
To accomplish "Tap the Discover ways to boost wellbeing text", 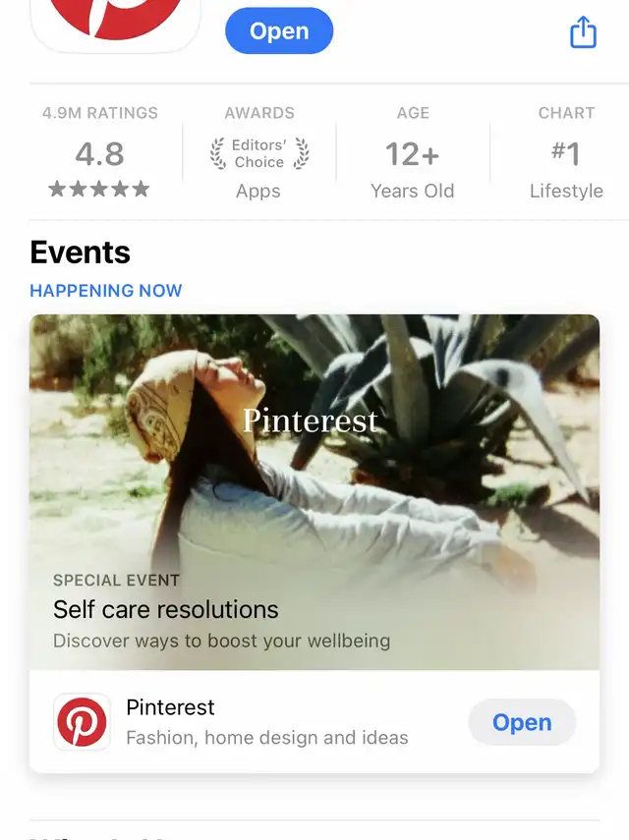I will coord(221,641).
